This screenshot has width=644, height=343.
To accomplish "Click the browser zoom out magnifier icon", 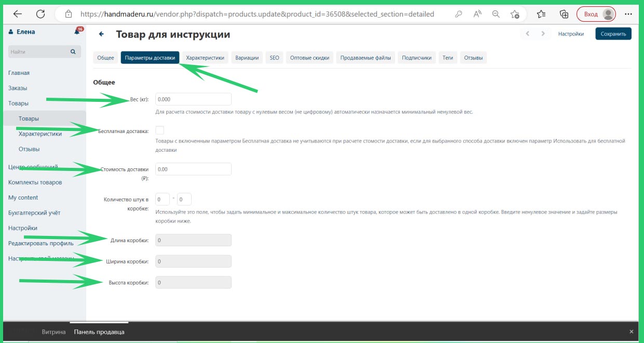I will (496, 14).
